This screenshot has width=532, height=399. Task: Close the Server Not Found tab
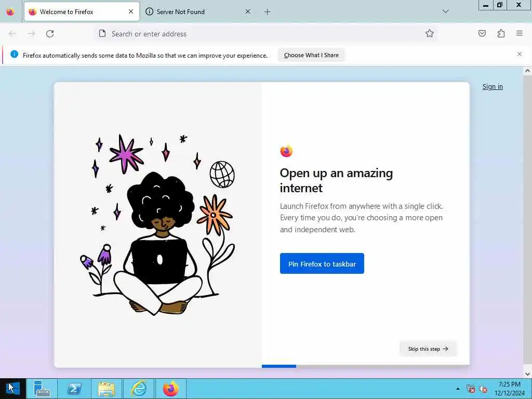(248, 12)
